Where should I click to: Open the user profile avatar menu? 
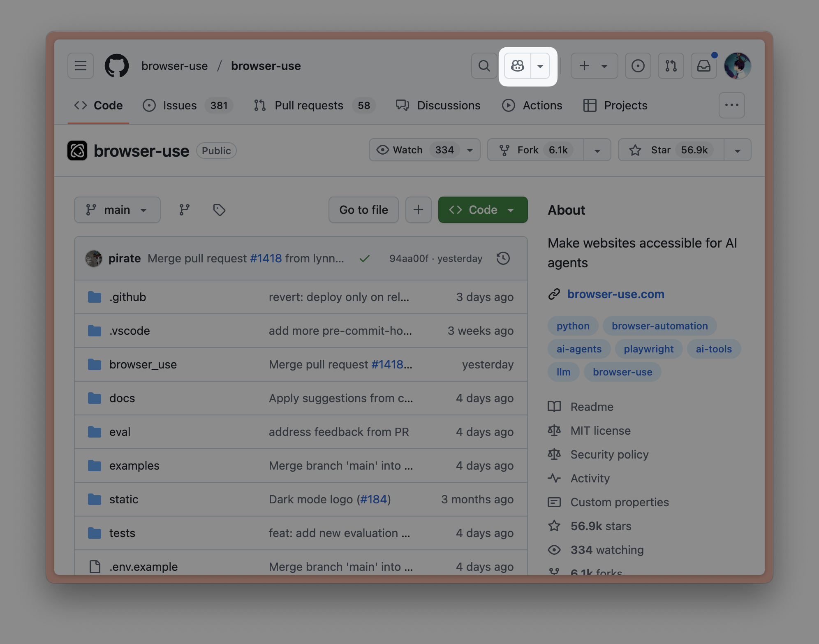738,66
